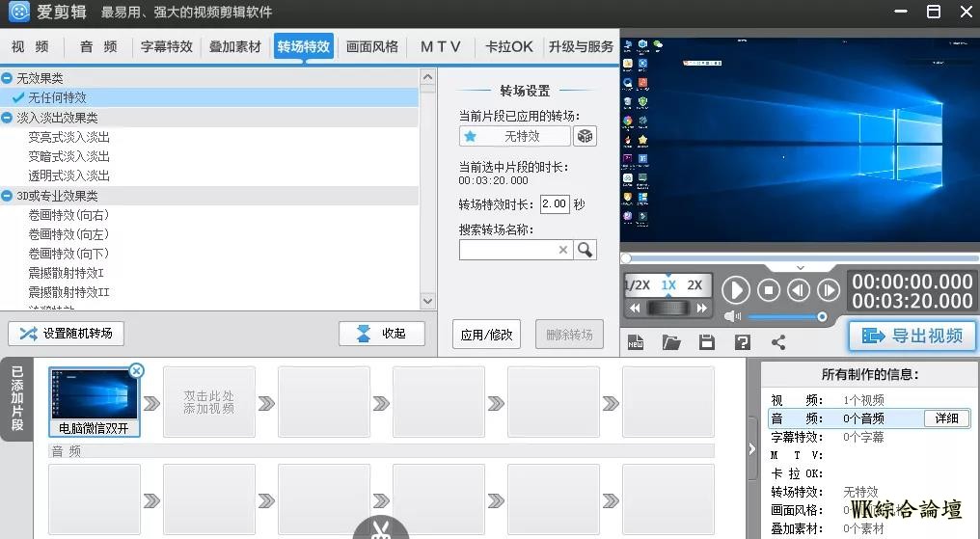The image size is (980, 539).
Task: Open the 音频 tab
Action: [x=98, y=47]
